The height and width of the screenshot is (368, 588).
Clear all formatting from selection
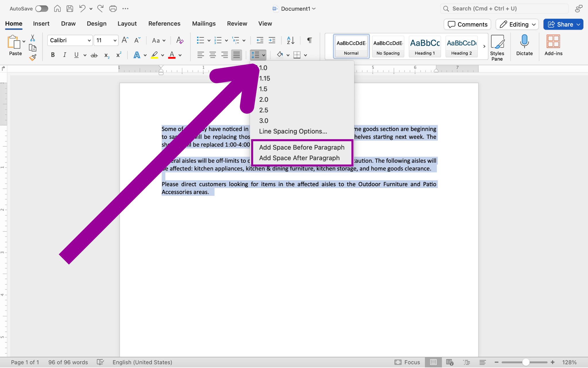point(180,40)
